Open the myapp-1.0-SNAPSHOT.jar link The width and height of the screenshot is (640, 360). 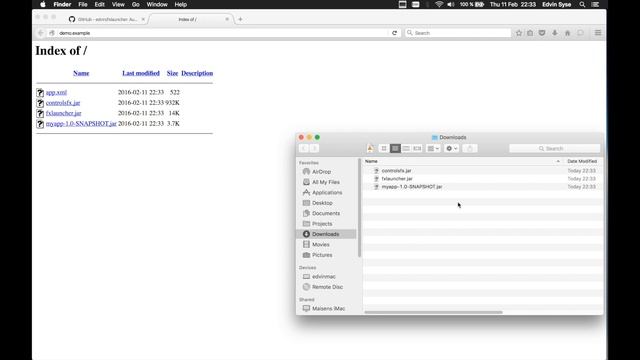pos(81,123)
